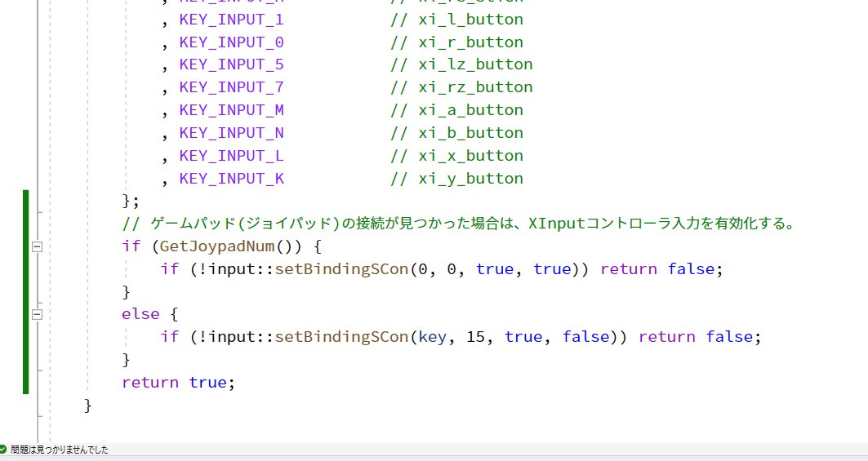Click the green check status icon
This screenshot has height=461, width=868.
(x=2, y=450)
